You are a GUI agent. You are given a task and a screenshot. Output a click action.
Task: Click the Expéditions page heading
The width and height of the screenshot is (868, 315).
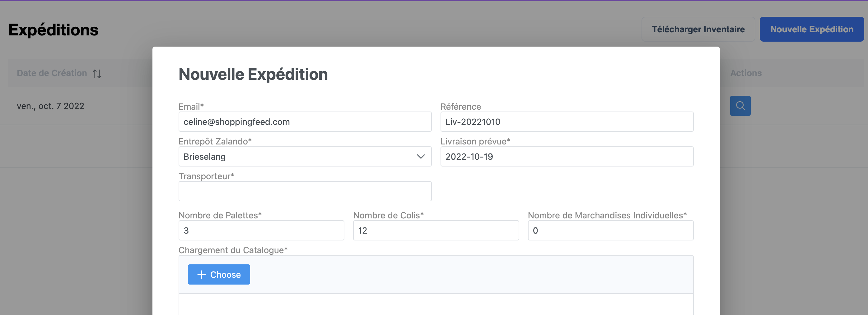click(53, 30)
